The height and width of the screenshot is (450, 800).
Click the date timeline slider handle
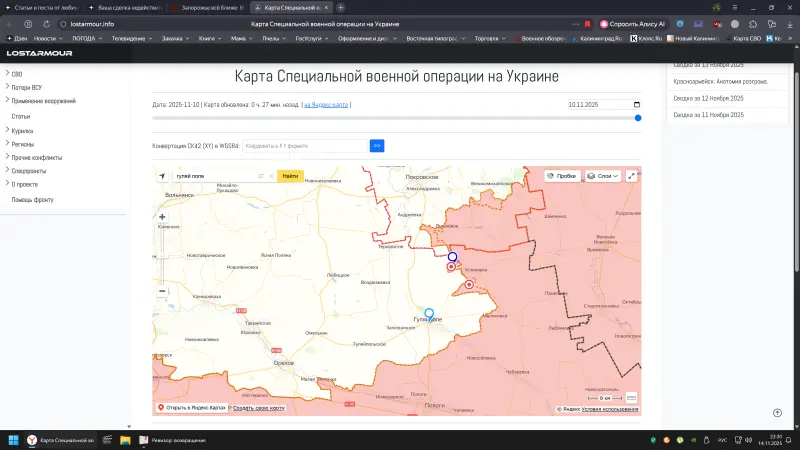point(638,118)
